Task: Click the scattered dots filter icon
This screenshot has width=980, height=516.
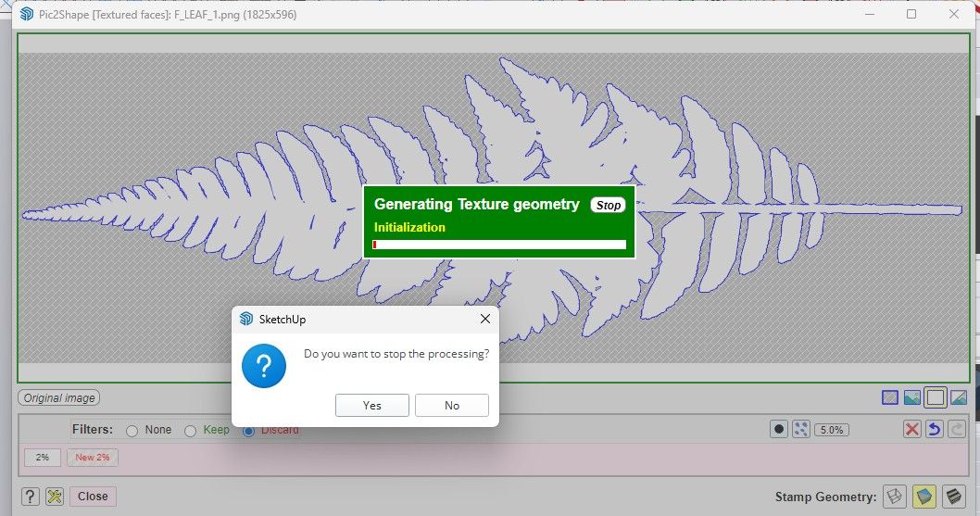Action: pyautogui.click(x=801, y=430)
